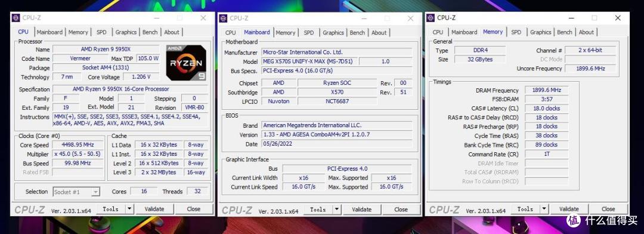The width and height of the screenshot is (644, 234).
Task: Switch to Mainboard tab in left window
Action: click(x=49, y=32)
